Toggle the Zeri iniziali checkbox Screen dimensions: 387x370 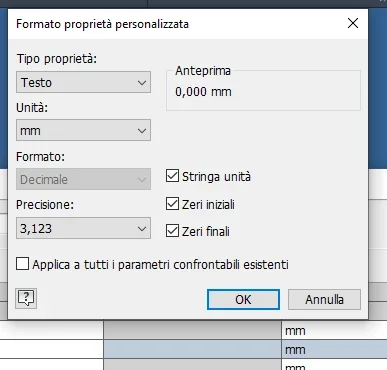point(172,204)
